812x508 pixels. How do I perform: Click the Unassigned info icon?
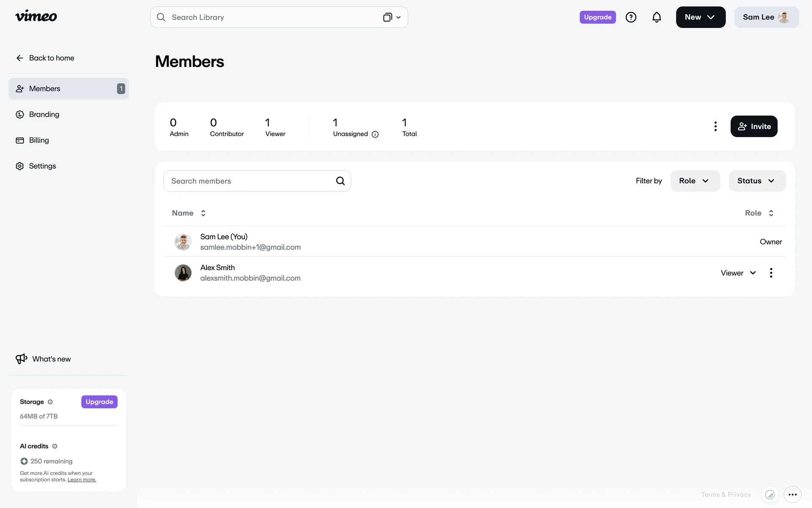375,134
